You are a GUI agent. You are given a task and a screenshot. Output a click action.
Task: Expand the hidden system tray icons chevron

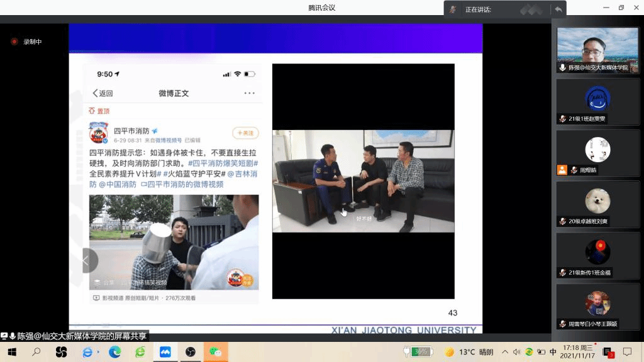[x=506, y=352]
